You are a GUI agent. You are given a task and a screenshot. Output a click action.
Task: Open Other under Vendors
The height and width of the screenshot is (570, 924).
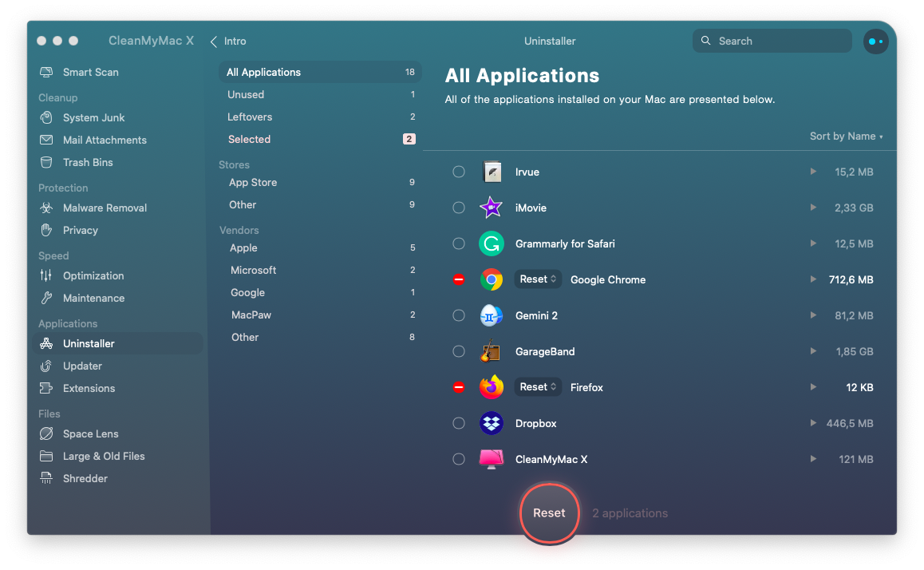tap(320, 337)
